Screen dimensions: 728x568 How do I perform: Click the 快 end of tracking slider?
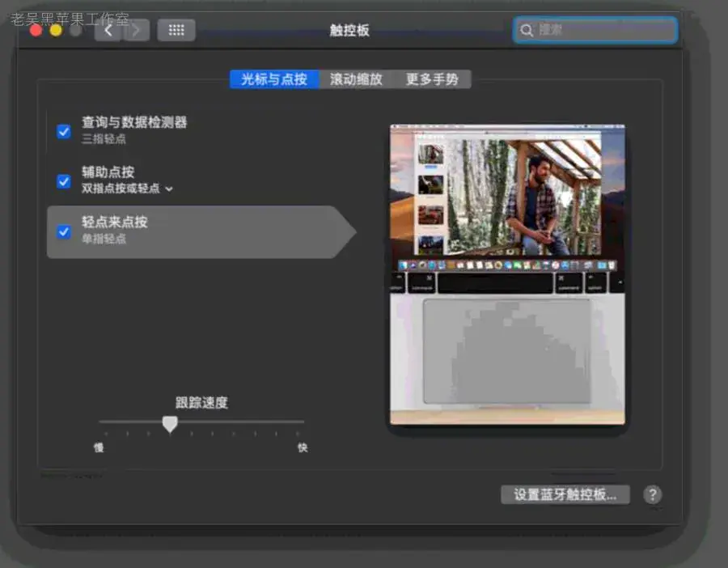click(x=303, y=447)
